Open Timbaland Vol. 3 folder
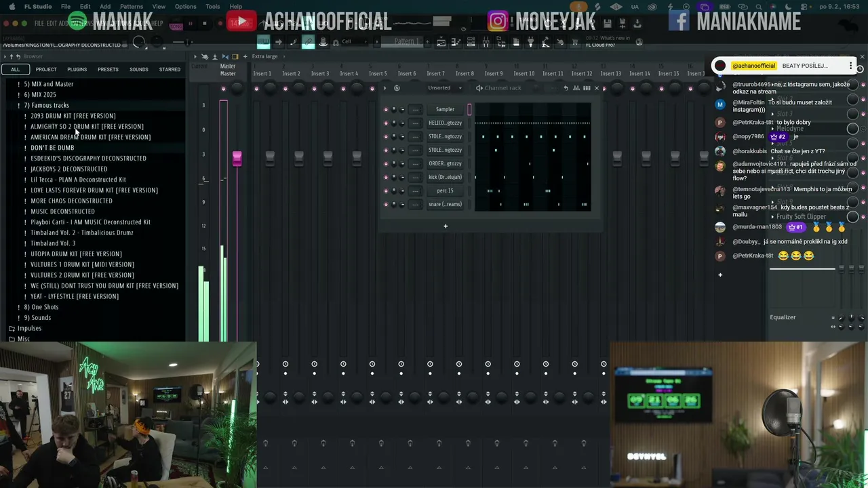 tap(53, 243)
